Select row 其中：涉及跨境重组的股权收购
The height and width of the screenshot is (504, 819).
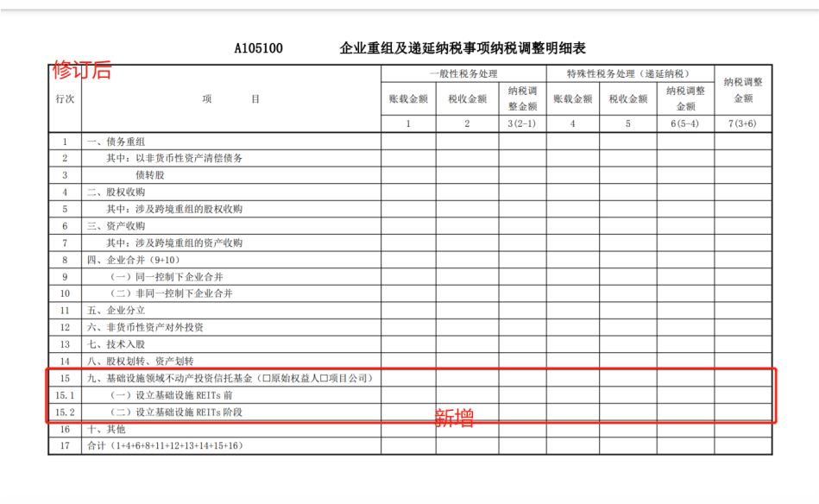point(410,209)
